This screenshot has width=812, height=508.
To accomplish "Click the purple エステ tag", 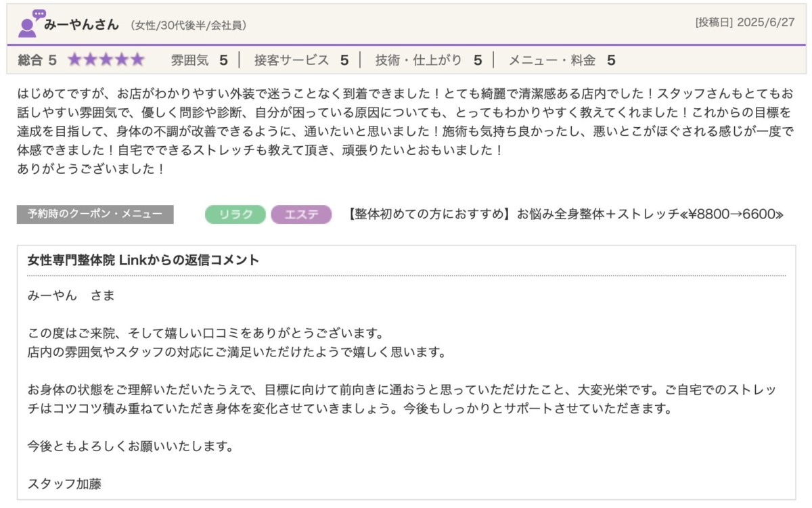I will (301, 214).
